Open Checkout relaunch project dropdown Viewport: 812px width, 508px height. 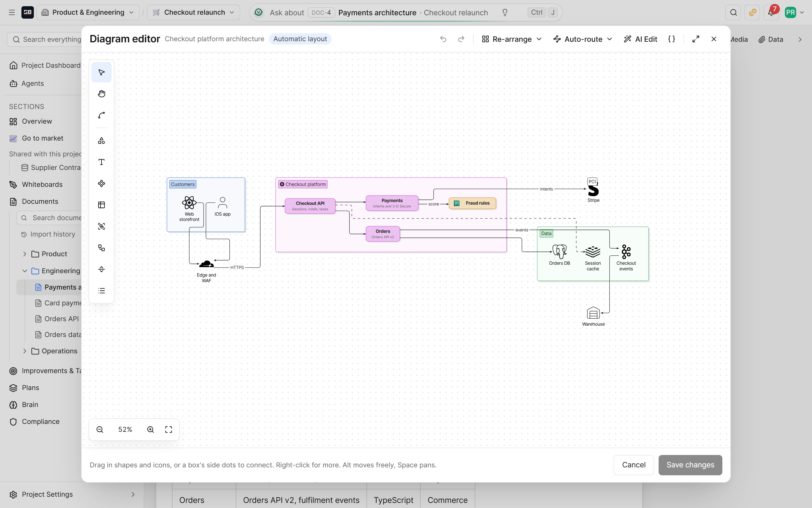click(x=193, y=12)
